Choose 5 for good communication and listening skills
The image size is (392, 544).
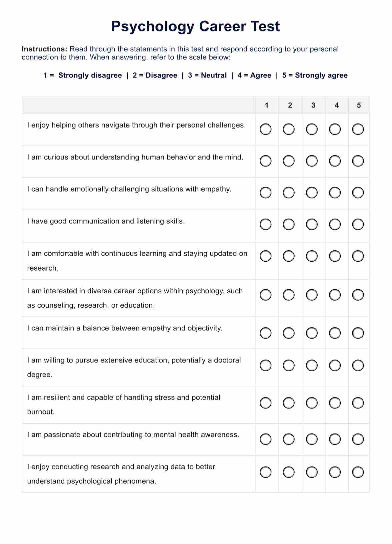358,224
